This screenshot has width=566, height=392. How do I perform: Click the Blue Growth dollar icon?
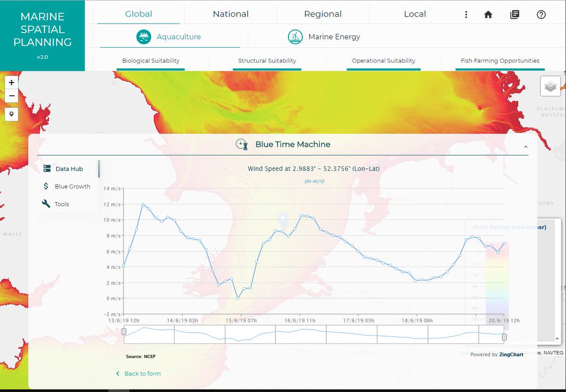pos(46,186)
